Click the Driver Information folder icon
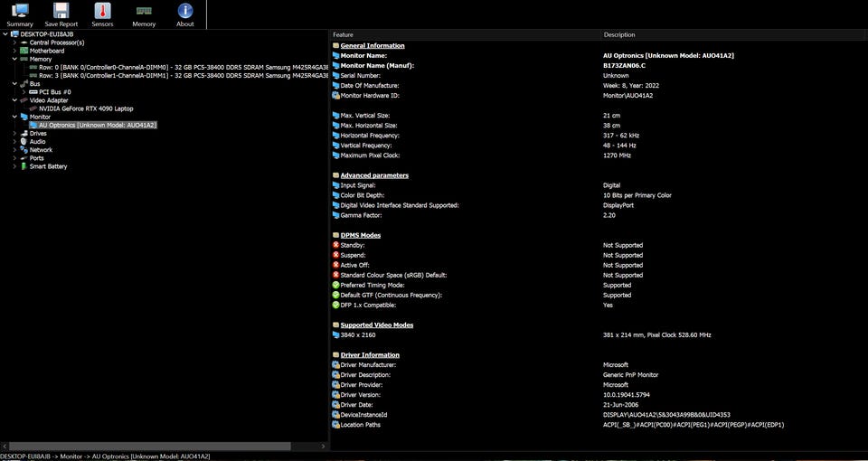Image resolution: width=868 pixels, height=461 pixels. coord(335,354)
